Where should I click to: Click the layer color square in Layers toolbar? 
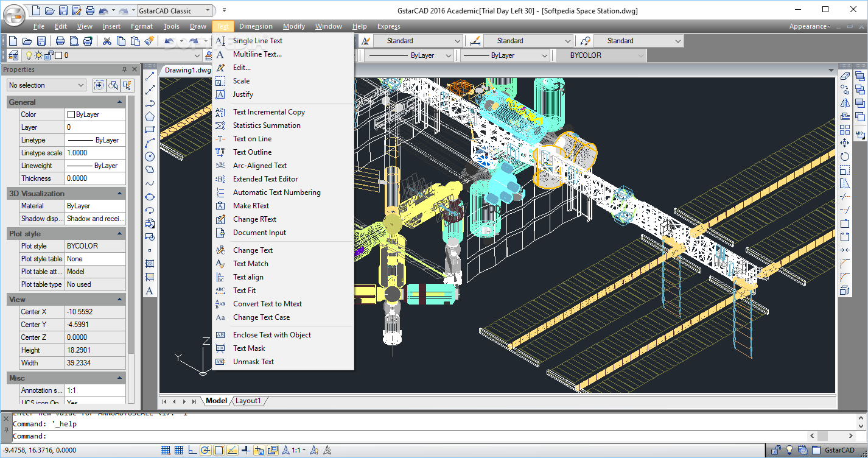pyautogui.click(x=58, y=55)
